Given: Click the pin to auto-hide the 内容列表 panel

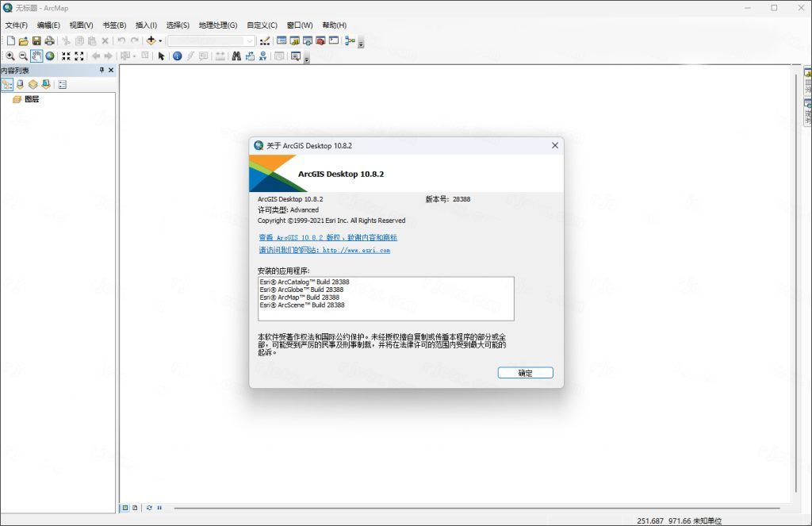Looking at the screenshot, I should tap(101, 70).
